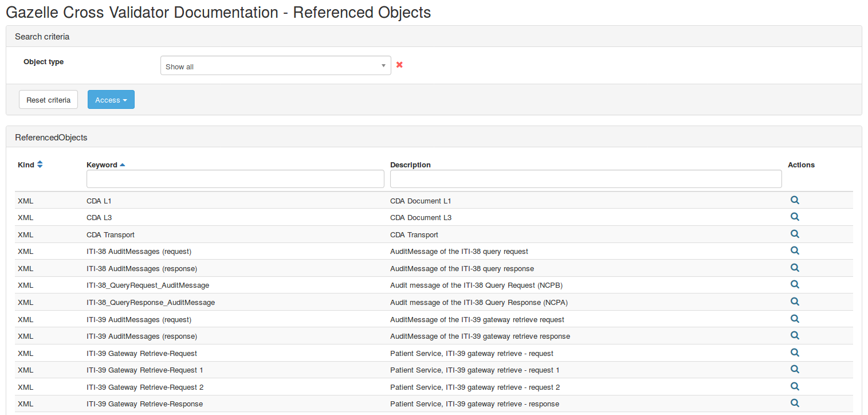Expand the Access dropdown button

click(x=111, y=100)
